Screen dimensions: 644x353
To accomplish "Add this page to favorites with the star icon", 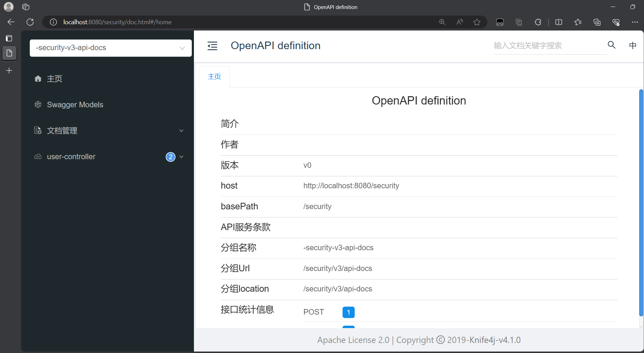I will [x=477, y=22].
